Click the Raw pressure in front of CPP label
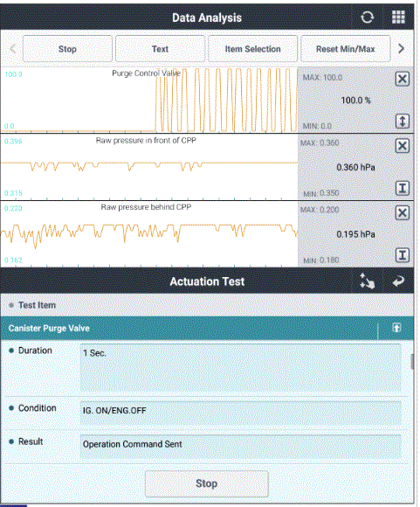 pos(146,141)
